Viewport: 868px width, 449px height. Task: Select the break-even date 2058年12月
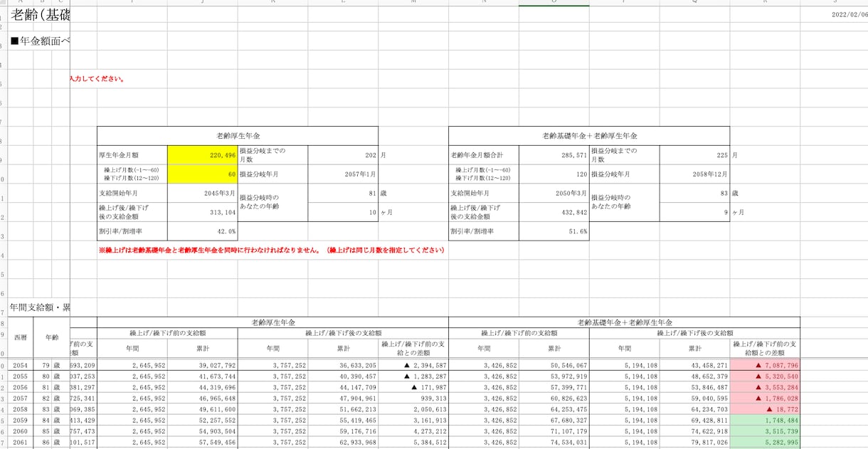click(694, 174)
